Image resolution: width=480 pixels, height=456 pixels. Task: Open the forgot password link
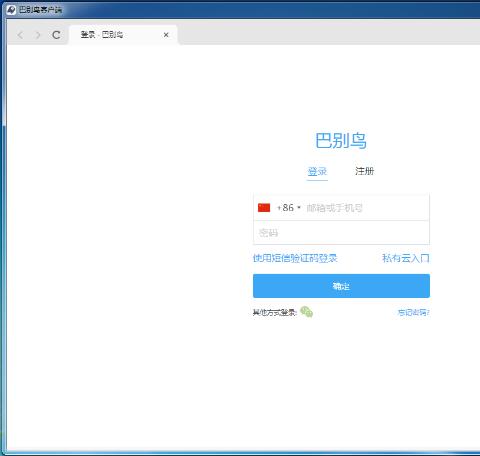[413, 312]
